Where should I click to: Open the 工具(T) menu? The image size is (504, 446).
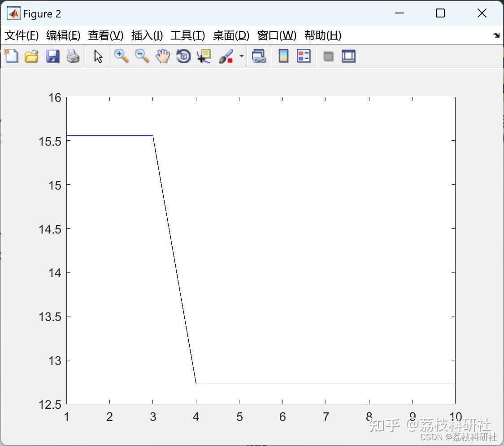(x=188, y=35)
